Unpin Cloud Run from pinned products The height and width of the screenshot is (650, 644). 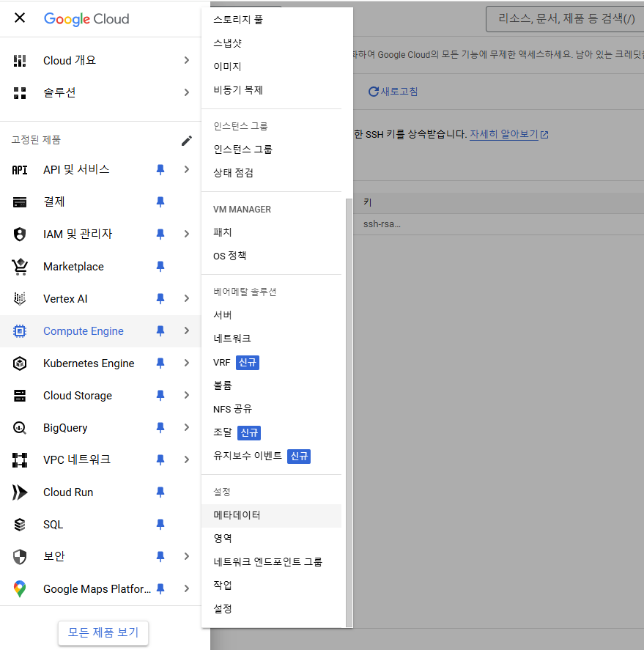[160, 492]
